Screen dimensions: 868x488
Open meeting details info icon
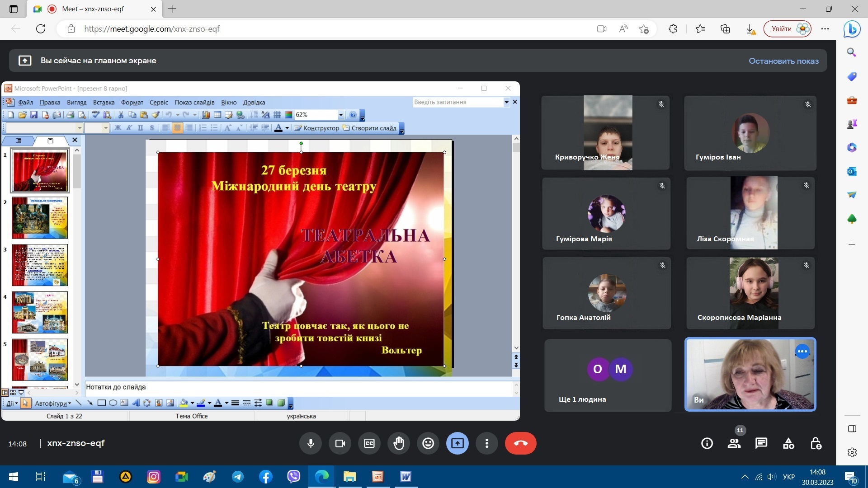707,443
